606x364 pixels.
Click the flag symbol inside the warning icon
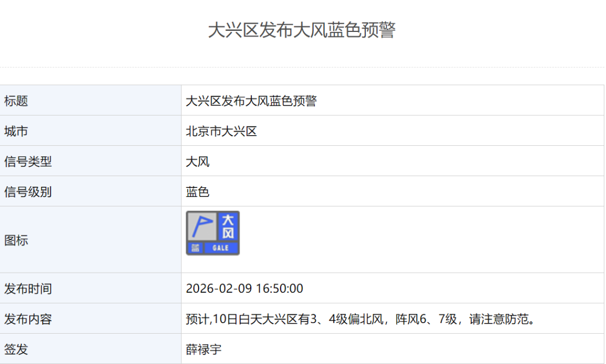[x=201, y=226]
